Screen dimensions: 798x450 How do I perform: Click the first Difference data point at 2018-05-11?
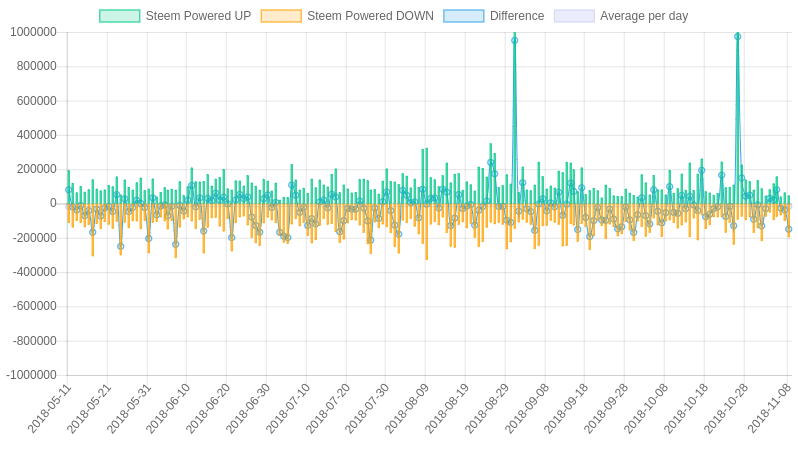coord(69,190)
